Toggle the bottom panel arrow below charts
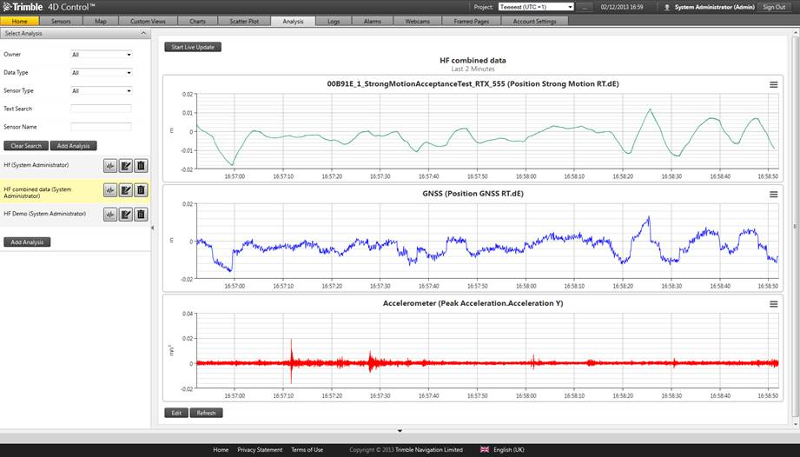Screen dimensions: 800x457 pyautogui.click(x=400, y=431)
